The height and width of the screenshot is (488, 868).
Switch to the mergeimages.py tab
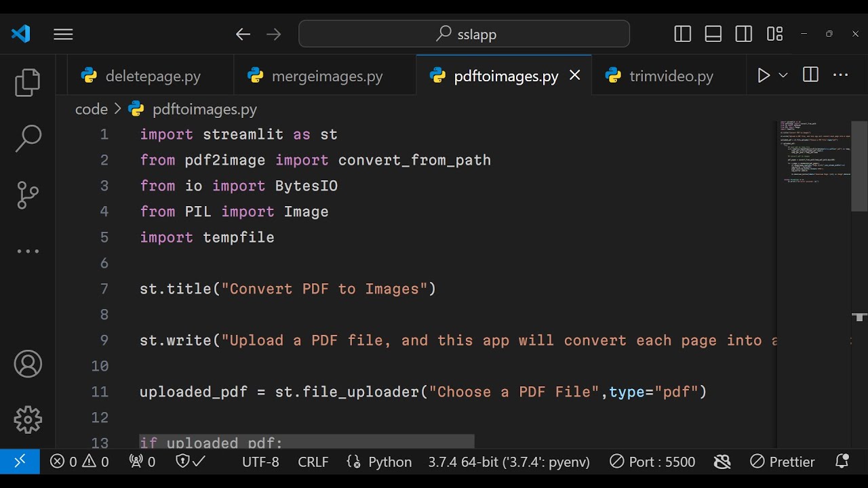(x=325, y=76)
